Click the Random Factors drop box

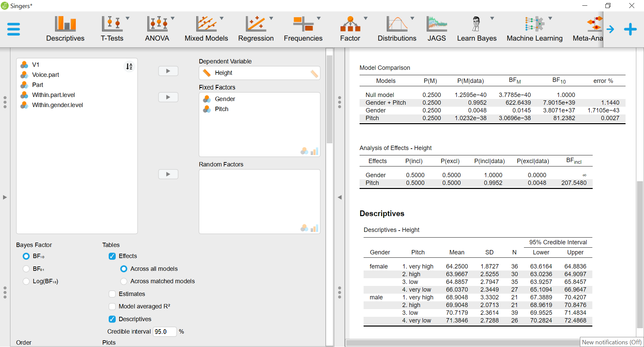click(259, 201)
